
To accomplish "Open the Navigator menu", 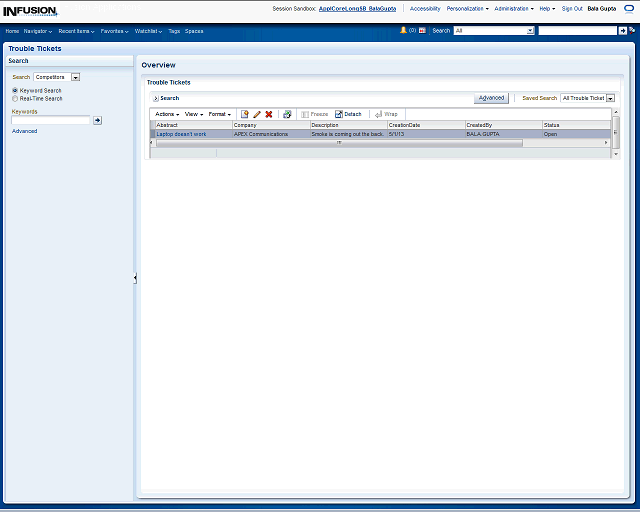I will (38, 31).
